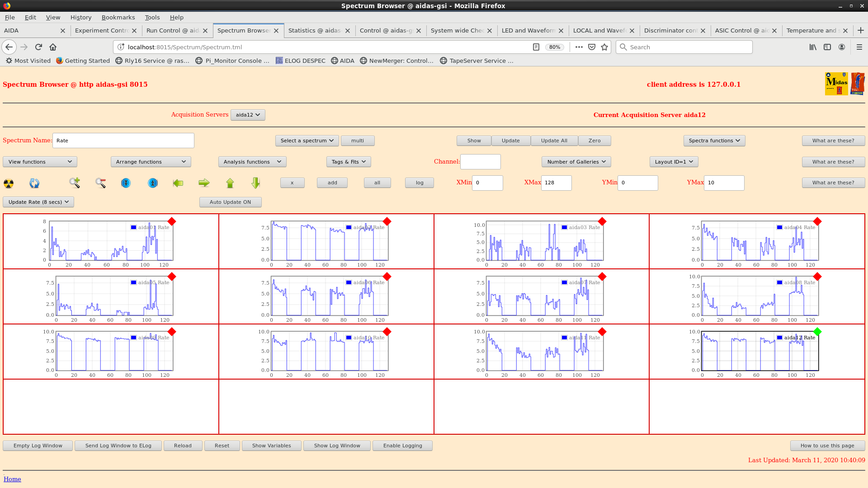The image size is (868, 488).
Task: Click the green left arrow icon
Action: pyautogui.click(x=178, y=183)
